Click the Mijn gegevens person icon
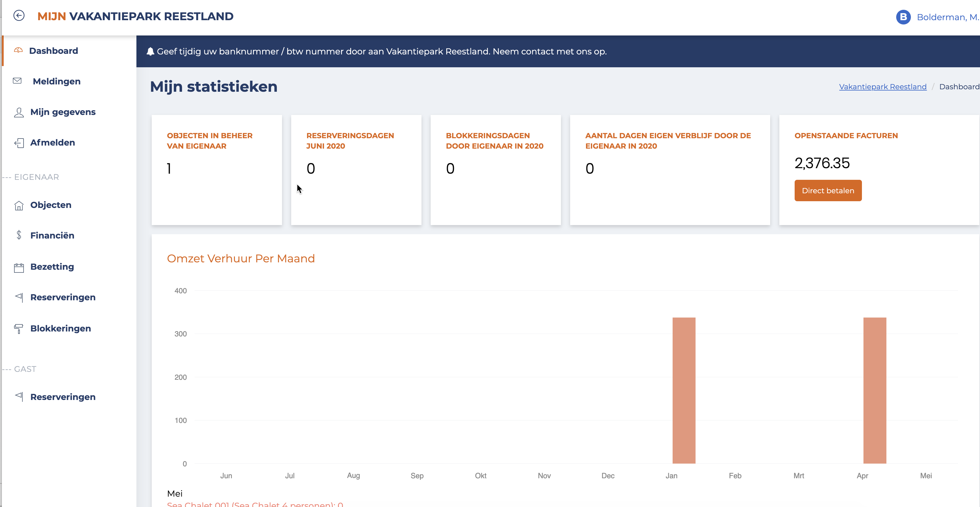 coord(19,112)
